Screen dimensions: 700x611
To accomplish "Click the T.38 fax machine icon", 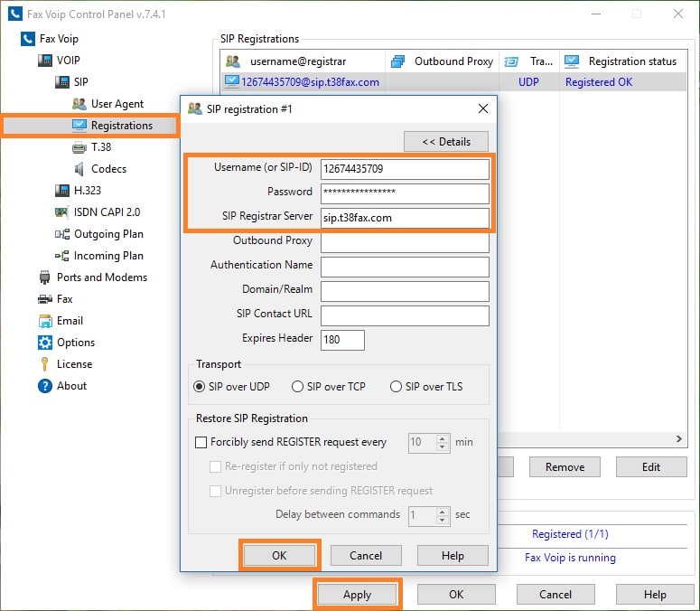I will 79,147.
